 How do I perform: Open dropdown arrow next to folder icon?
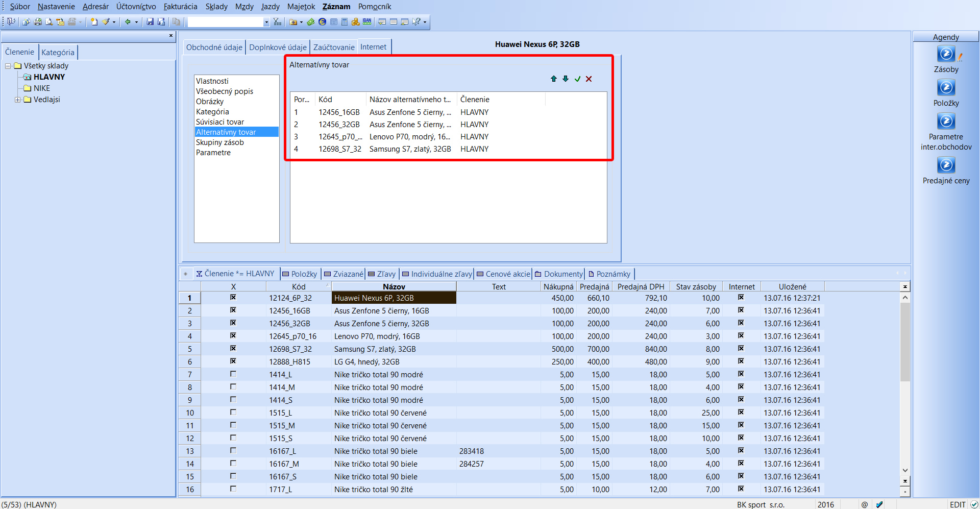click(301, 22)
